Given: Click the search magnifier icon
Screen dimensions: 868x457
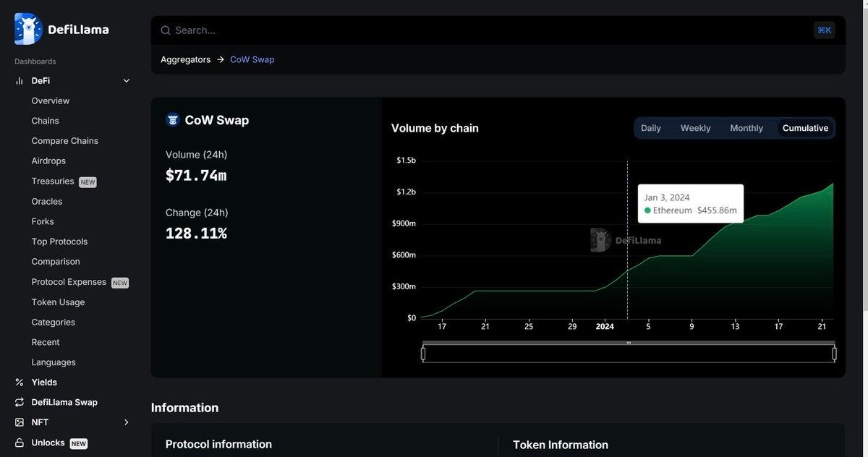Looking at the screenshot, I should coord(166,30).
